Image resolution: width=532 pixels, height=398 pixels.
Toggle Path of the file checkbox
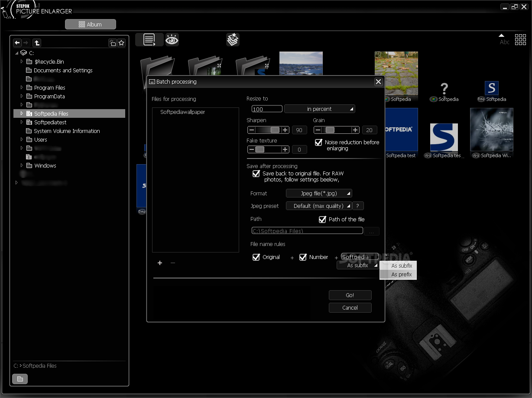[x=322, y=220]
